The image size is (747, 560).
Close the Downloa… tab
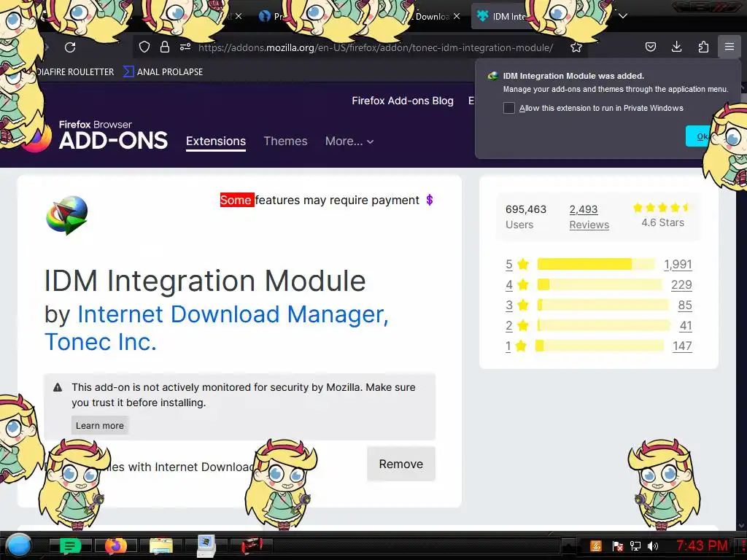(x=457, y=16)
